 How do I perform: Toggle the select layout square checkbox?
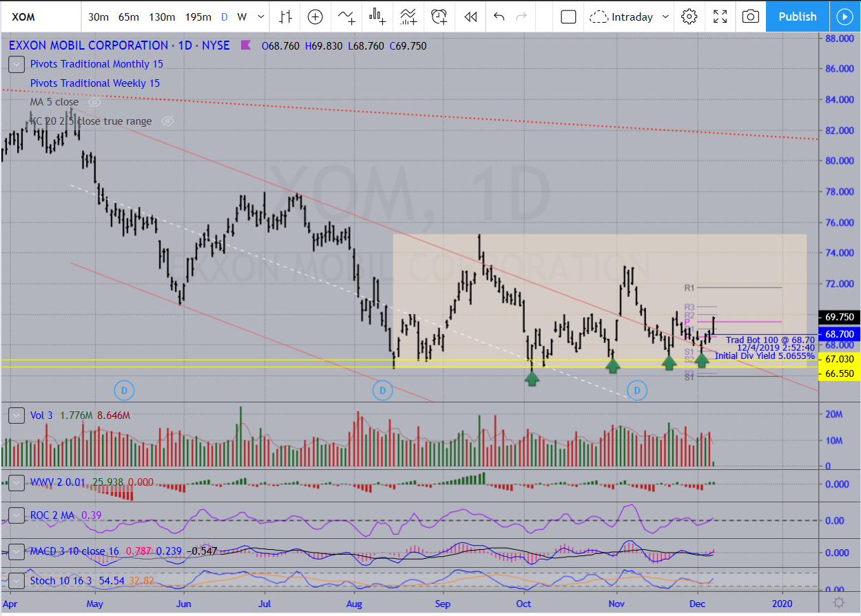pos(568,17)
